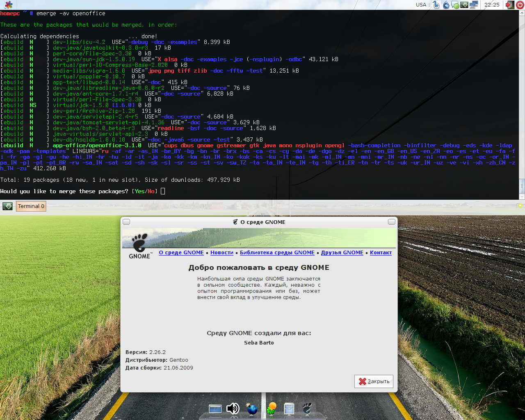The image size is (525, 420).
Task: Click 'Версия: 2.26.2' text
Action: tap(146, 352)
